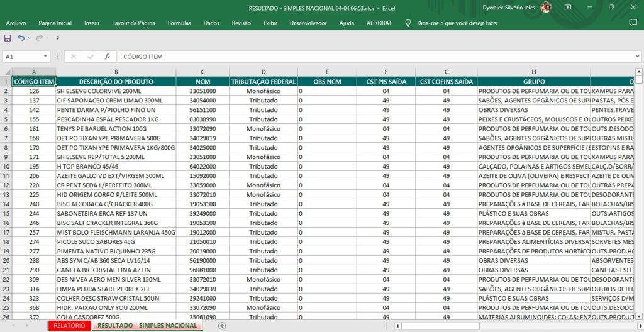Click the vertical scrollbar down arrow
644x332 pixels.
pos(639,316)
